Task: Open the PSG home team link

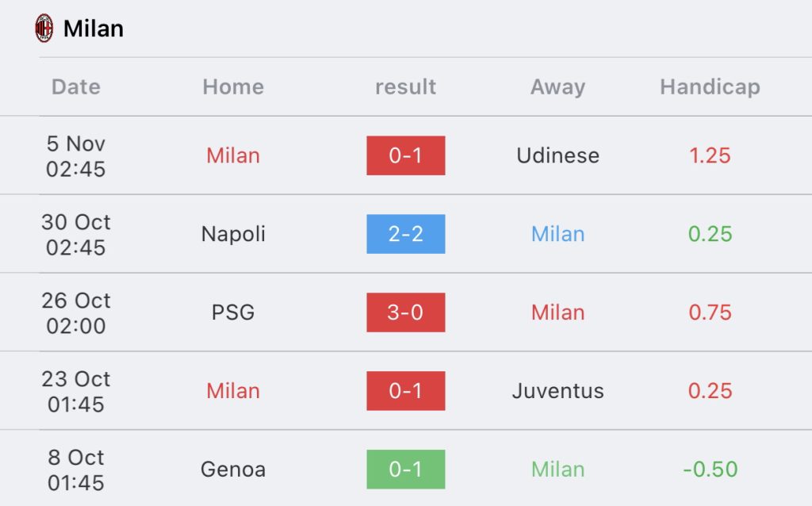Action: click(233, 312)
